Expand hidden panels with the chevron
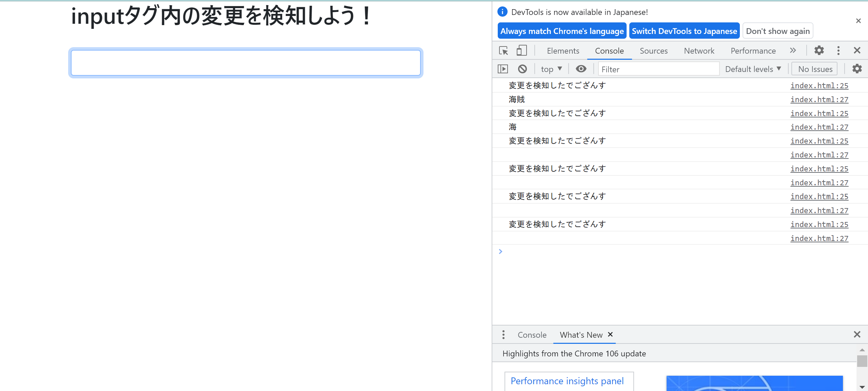Screen dimensions: 868x391 [793, 50]
